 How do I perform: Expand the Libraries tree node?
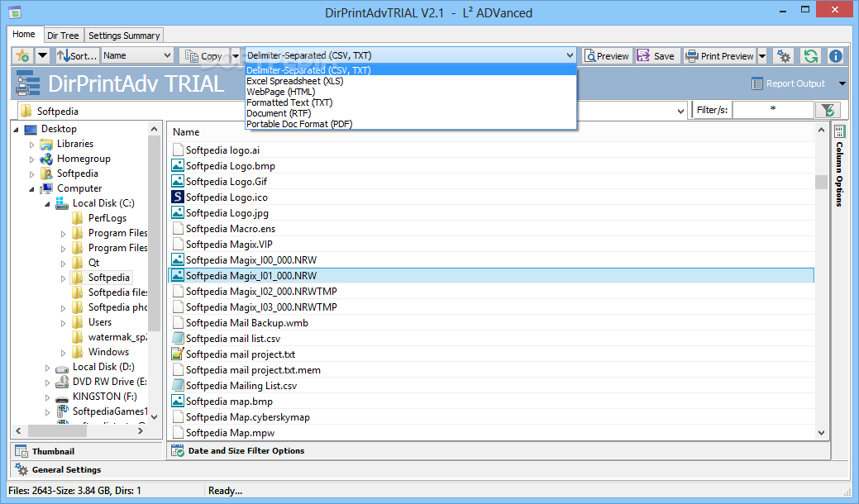tap(31, 145)
